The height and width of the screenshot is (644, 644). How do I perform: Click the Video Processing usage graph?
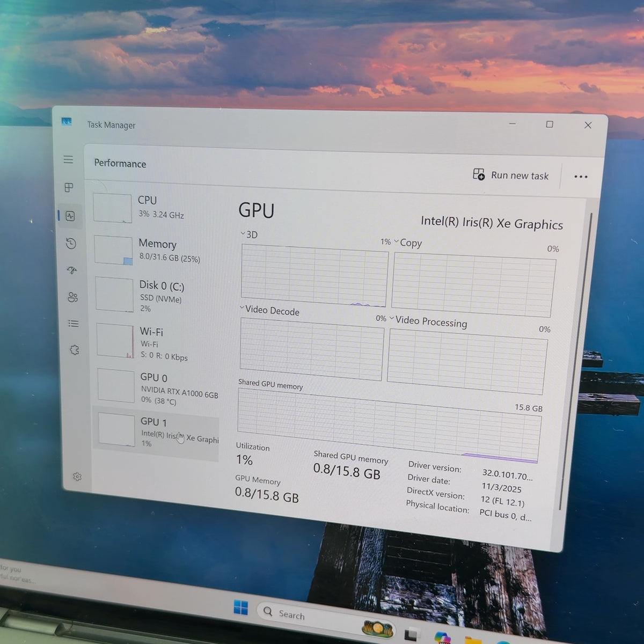(467, 361)
